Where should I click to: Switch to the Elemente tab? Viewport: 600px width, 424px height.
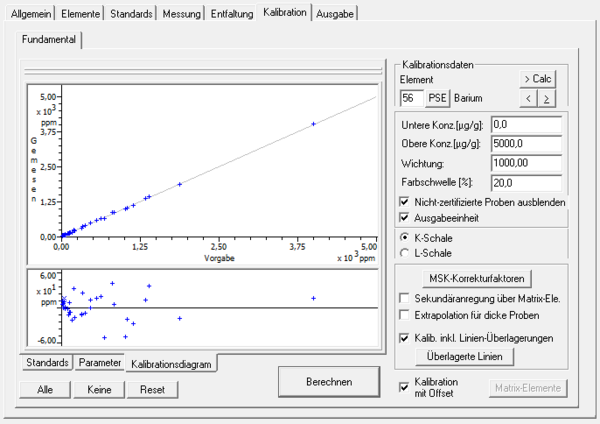(x=80, y=14)
